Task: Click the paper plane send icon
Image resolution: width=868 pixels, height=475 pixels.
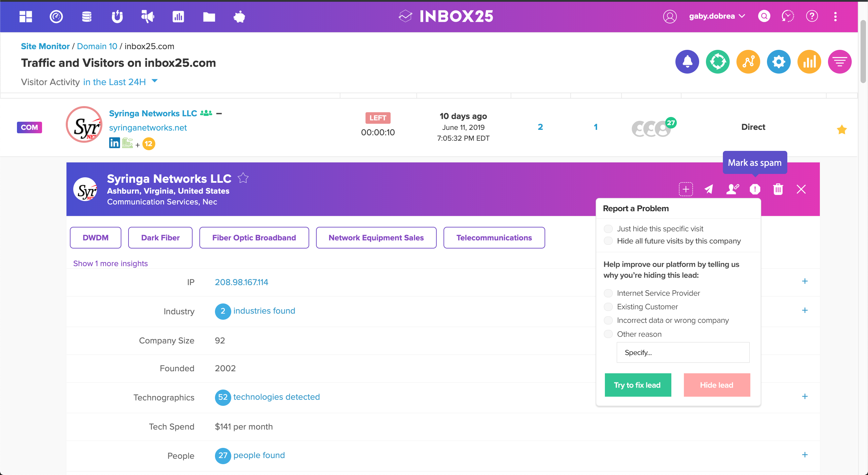Action: [x=709, y=189]
